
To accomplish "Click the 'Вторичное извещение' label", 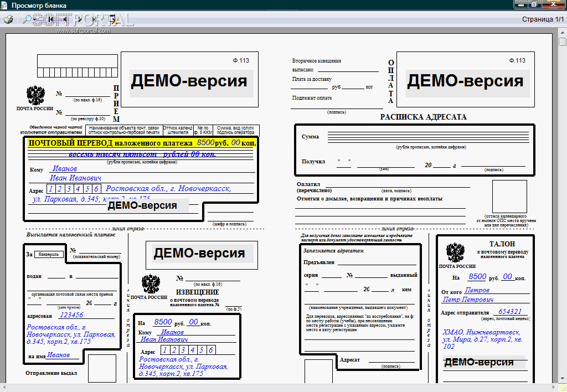I will coord(316,61).
